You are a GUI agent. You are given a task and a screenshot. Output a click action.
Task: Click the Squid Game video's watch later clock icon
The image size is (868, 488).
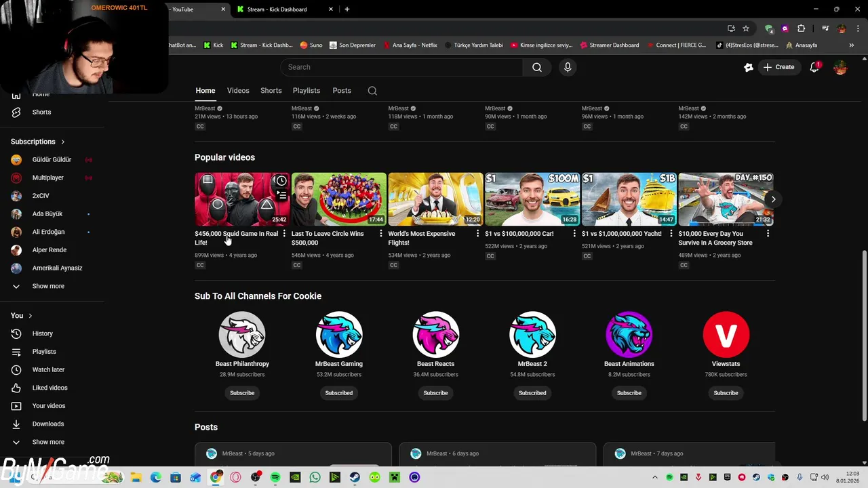[x=281, y=181]
